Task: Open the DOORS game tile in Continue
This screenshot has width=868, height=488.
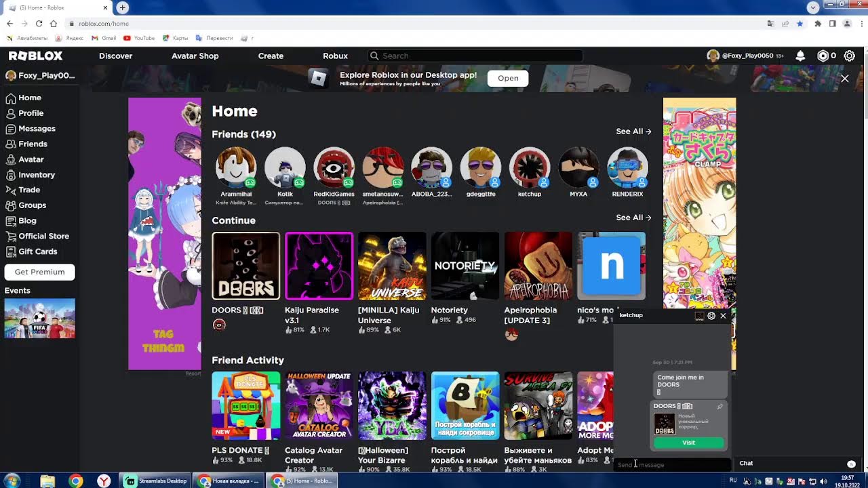Action: pyautogui.click(x=245, y=266)
